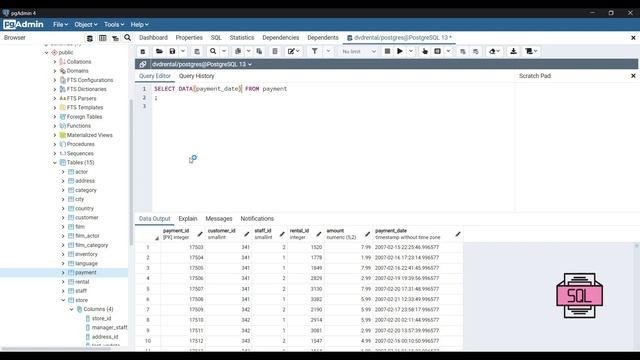The image size is (640, 360).
Task: Open the dvdrental connection dropdown in the query bar
Action: 202,64
